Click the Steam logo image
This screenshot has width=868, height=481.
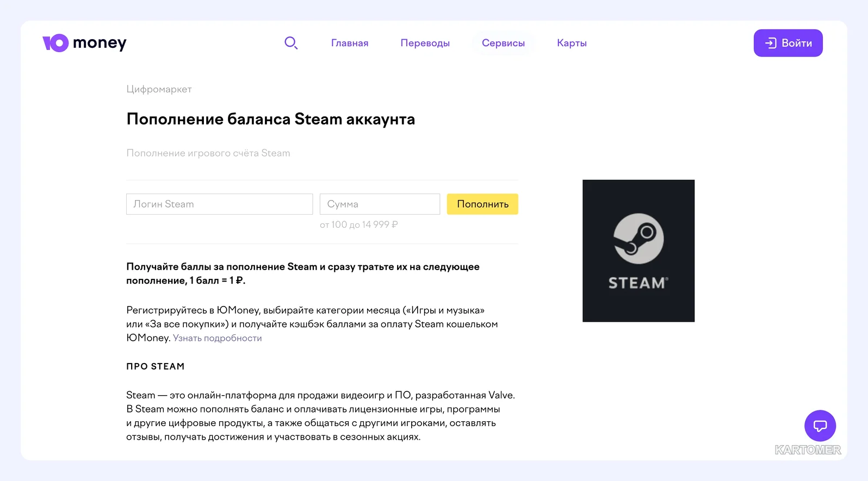(638, 251)
